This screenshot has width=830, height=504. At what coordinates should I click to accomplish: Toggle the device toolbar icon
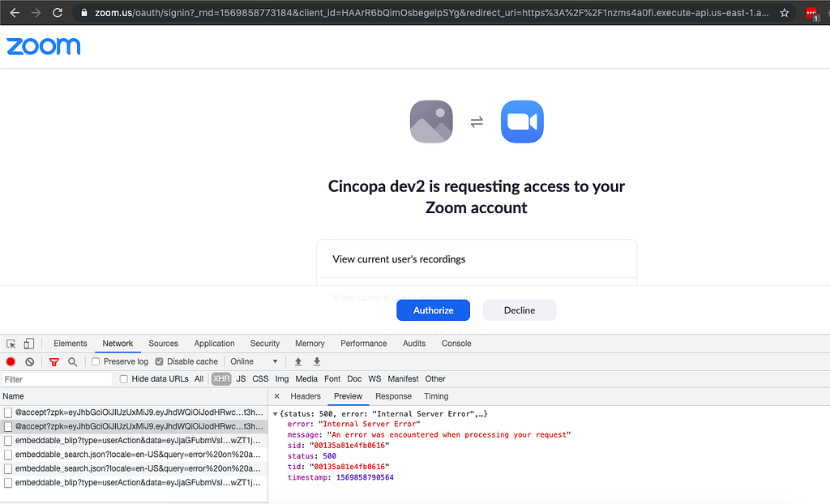(28, 343)
